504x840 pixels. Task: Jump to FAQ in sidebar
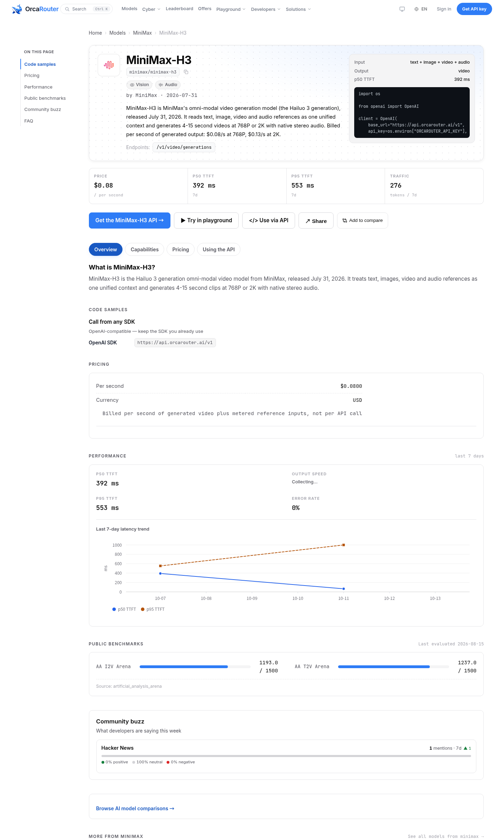pyautogui.click(x=29, y=121)
